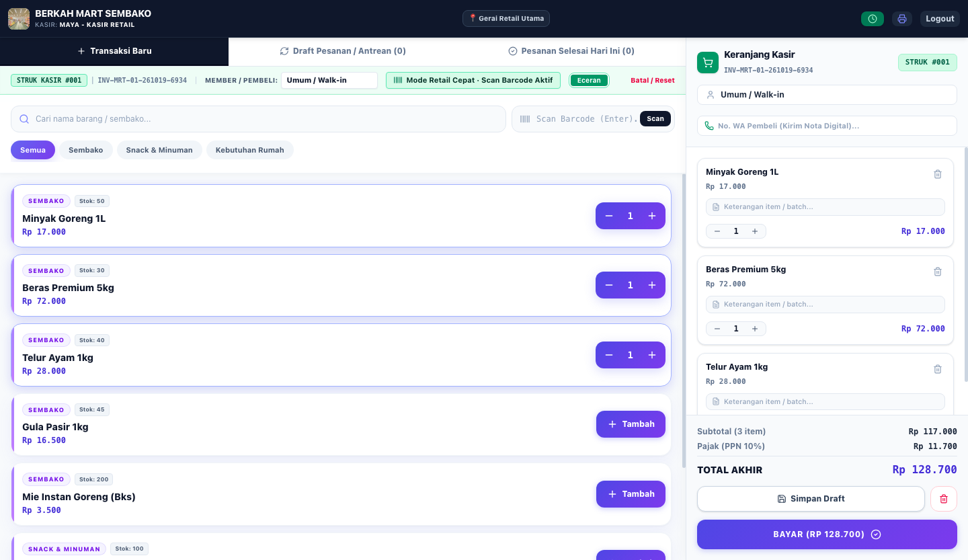Delete Beras Premium 5kg from cart
This screenshot has width=968, height=560.
(x=938, y=272)
